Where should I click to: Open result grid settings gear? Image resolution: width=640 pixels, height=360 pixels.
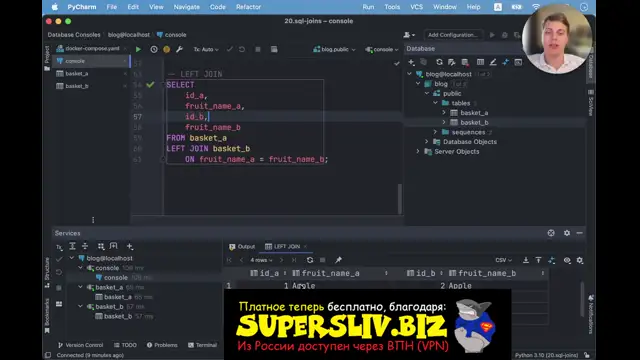pos(580,260)
